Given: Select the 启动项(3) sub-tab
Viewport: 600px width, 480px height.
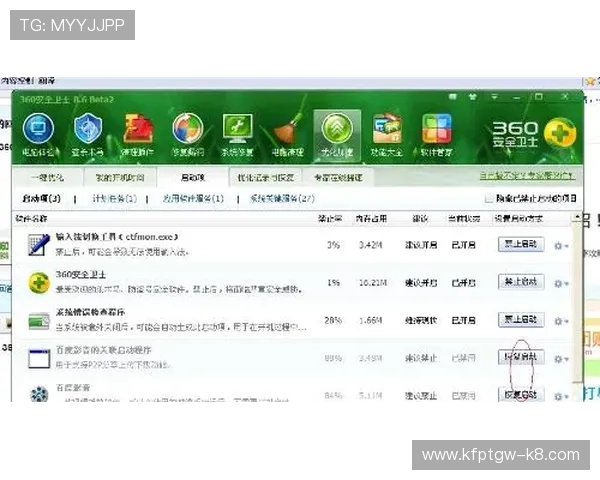Looking at the screenshot, I should point(41,198).
